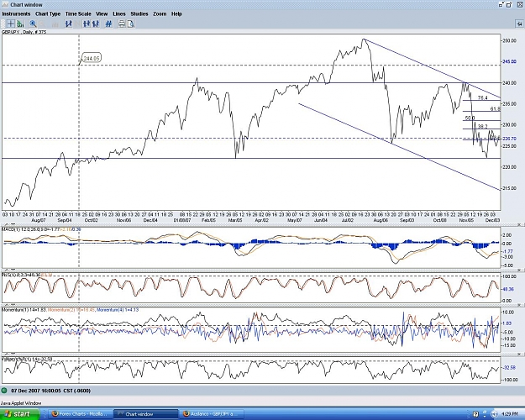Click the greyed zoom out magnifier icon
The height and width of the screenshot is (420, 525).
point(42,24)
